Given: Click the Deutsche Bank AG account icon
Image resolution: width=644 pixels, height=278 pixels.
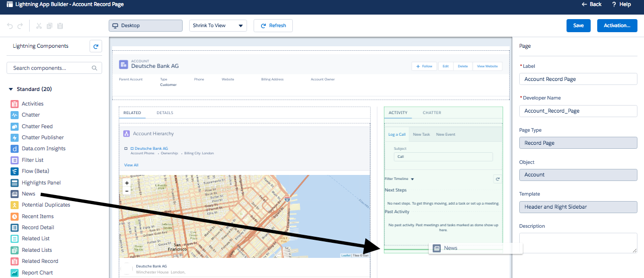Looking at the screenshot, I should tap(124, 64).
